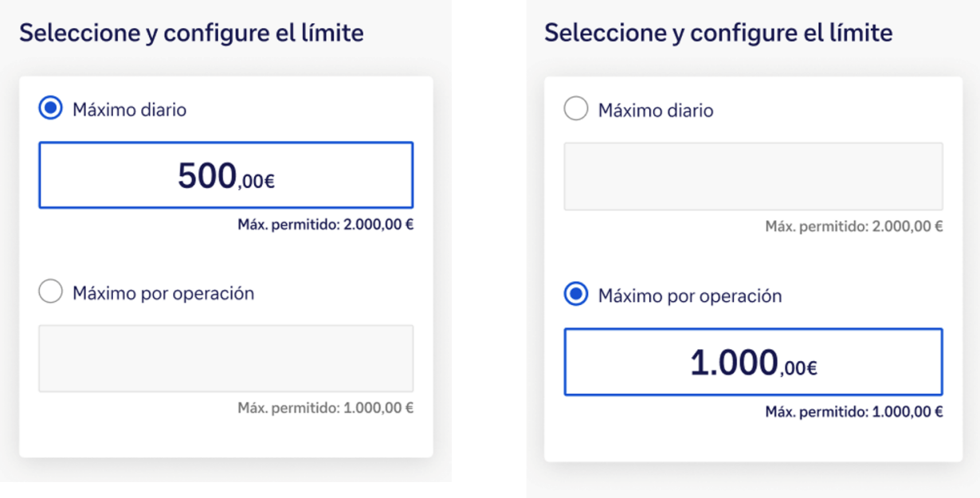Click the ",00€" decimals after the 500 amount

tap(257, 182)
